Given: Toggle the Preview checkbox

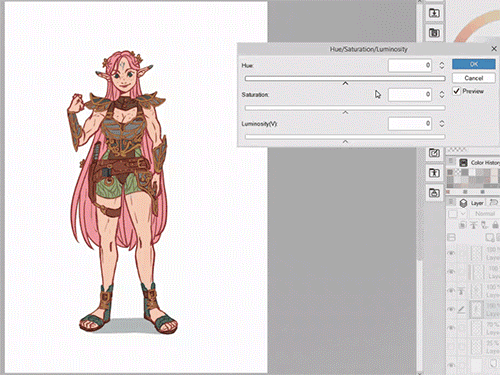Looking at the screenshot, I should [x=456, y=91].
